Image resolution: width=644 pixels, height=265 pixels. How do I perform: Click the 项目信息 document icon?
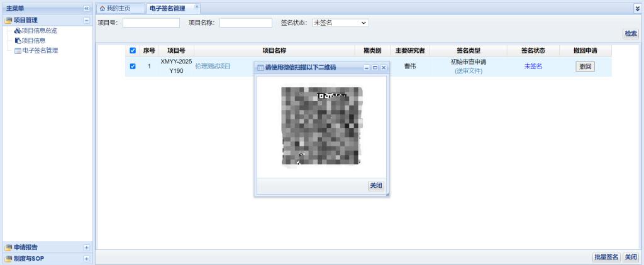(x=18, y=41)
